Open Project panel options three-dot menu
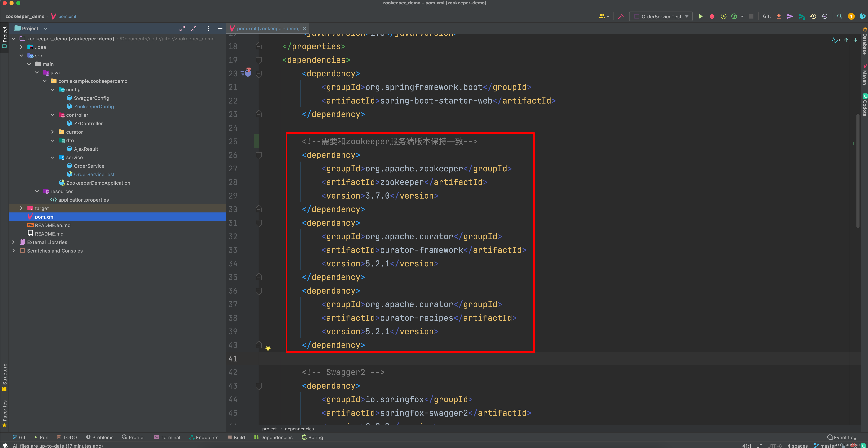This screenshot has height=448, width=868. click(209, 29)
